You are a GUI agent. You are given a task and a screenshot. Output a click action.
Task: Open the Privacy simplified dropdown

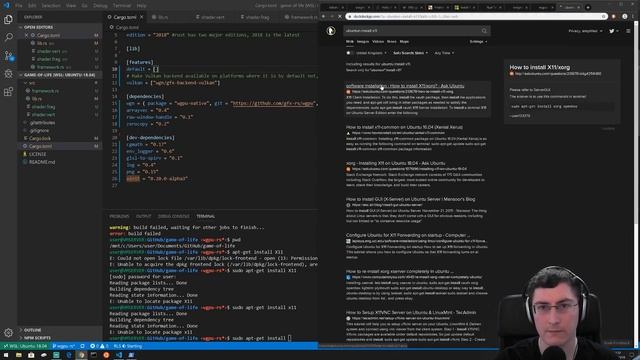tap(585, 31)
